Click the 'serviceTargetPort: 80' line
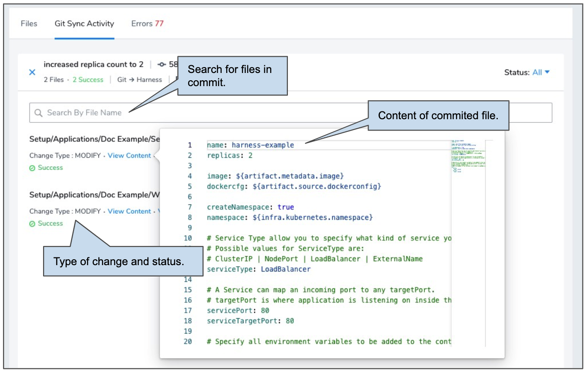588x373 pixels. tap(250, 321)
